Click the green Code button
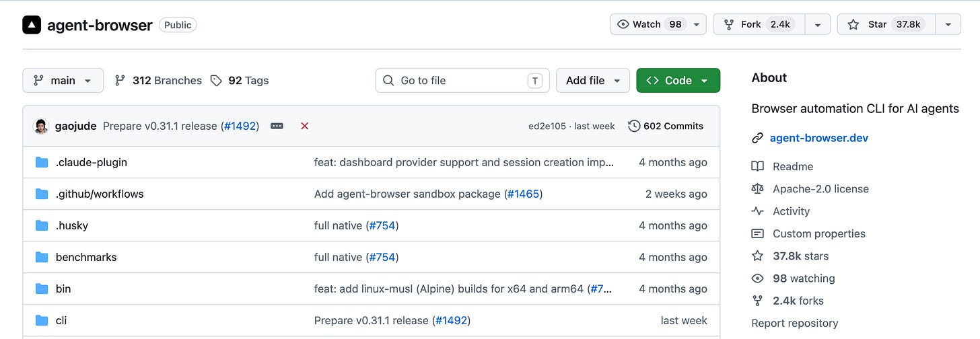This screenshot has width=980, height=339. tap(678, 80)
